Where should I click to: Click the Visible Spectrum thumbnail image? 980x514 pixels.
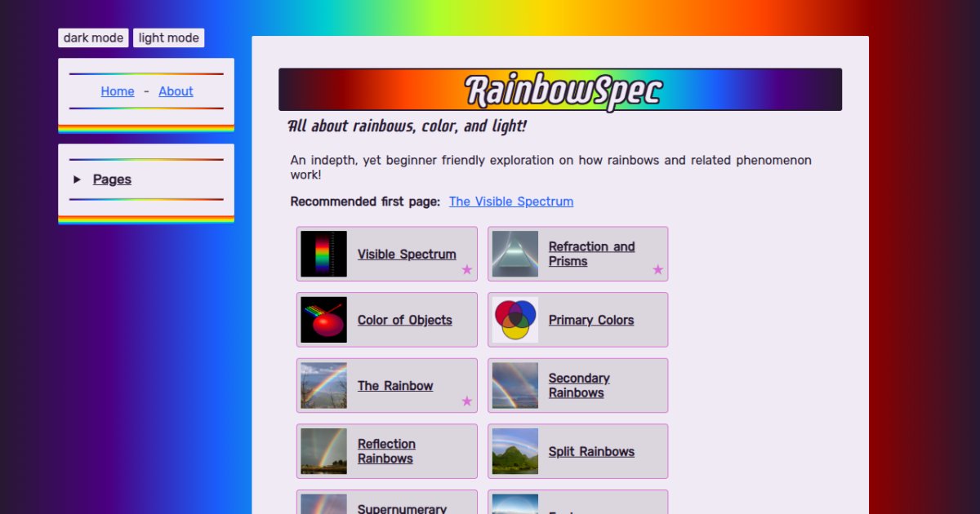click(x=323, y=254)
